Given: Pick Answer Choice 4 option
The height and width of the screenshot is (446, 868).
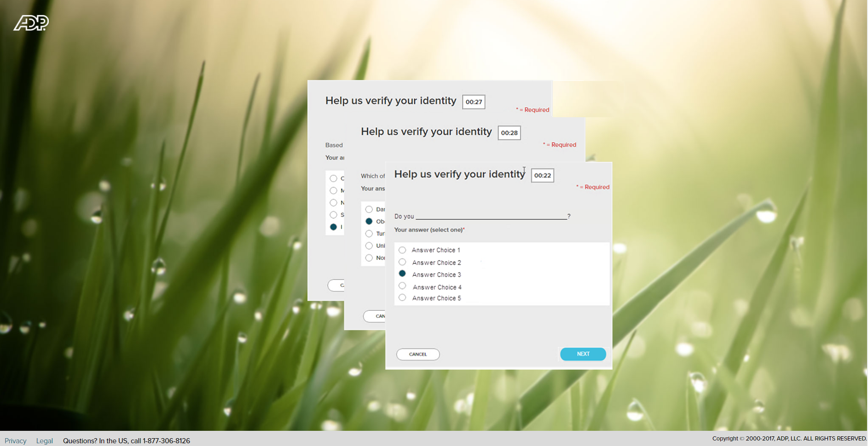Looking at the screenshot, I should [402, 286].
